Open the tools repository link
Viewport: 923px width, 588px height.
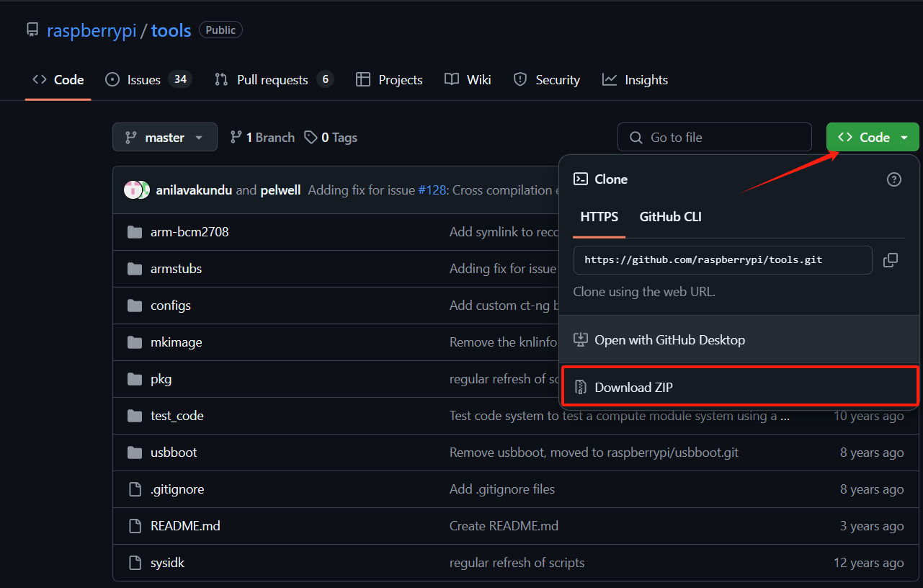click(171, 30)
